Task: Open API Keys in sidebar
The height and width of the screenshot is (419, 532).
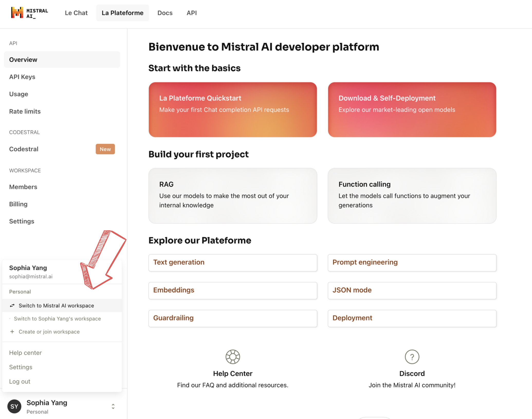Action: point(22,77)
